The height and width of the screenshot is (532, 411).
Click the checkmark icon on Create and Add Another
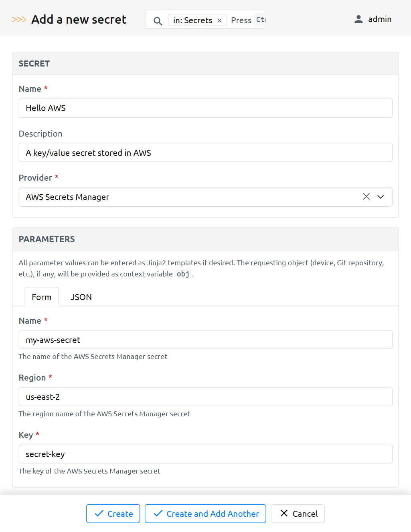[157, 514]
